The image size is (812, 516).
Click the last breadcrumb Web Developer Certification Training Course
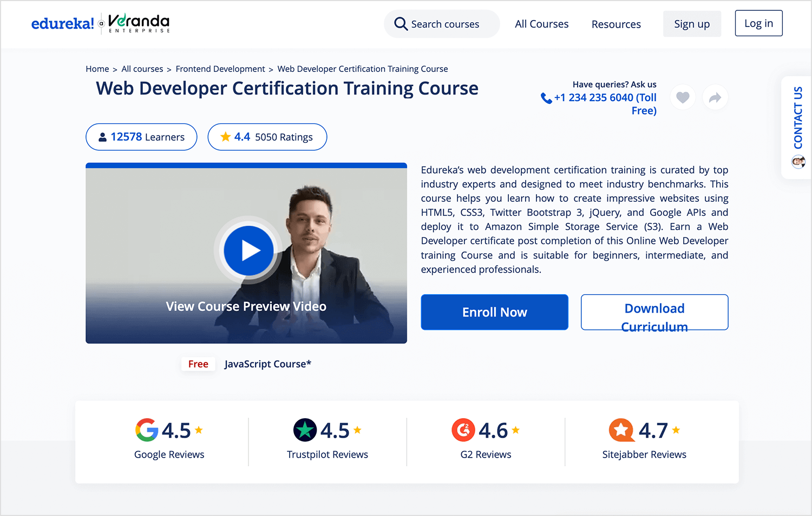point(363,69)
